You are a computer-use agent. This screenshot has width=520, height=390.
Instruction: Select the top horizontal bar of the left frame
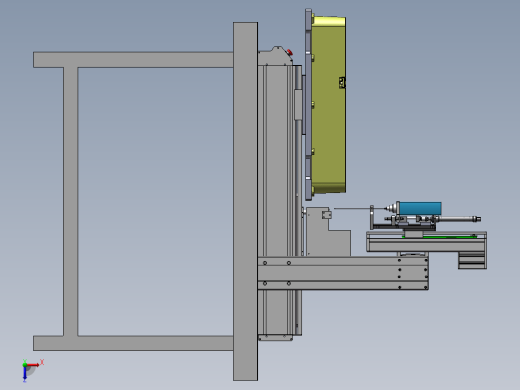(x=133, y=60)
